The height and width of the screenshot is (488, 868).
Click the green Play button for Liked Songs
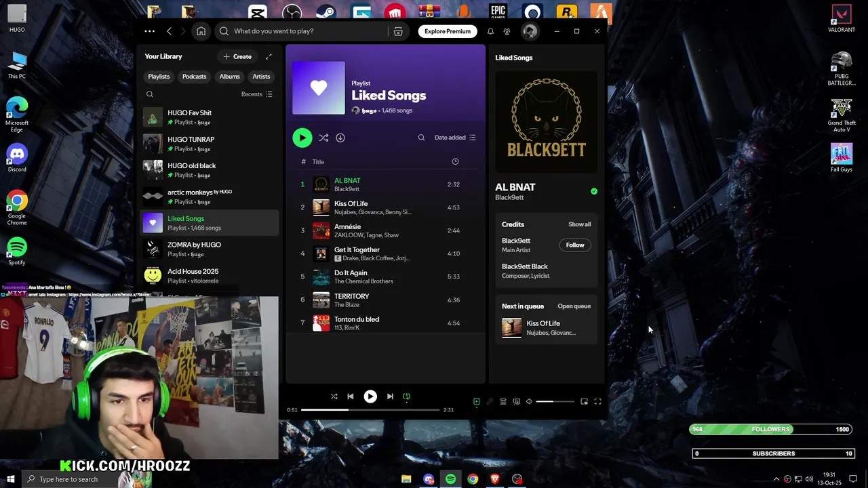[302, 138]
